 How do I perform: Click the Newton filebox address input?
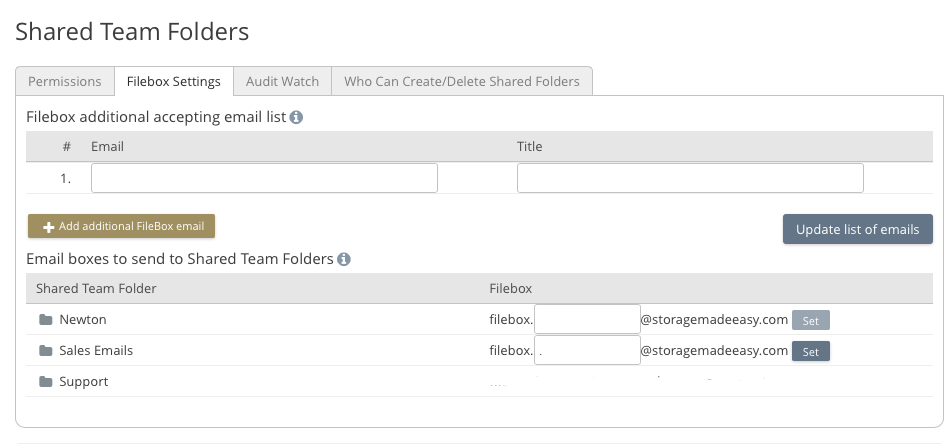587,319
